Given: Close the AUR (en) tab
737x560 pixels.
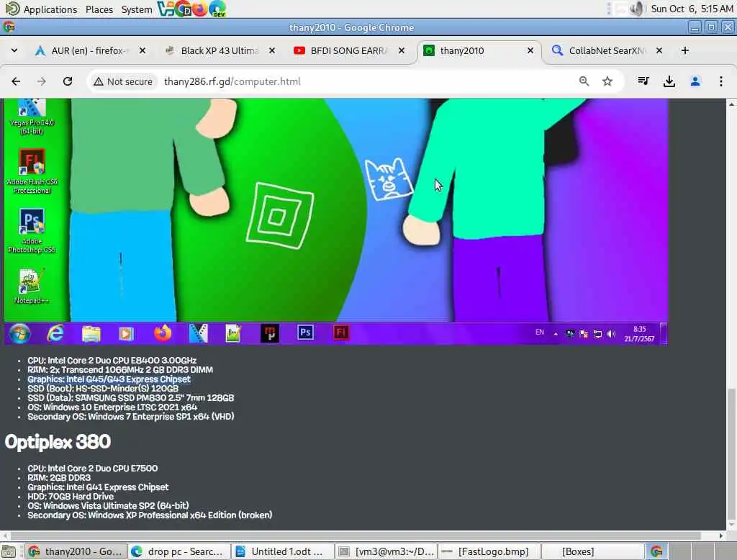Looking at the screenshot, I should click(x=143, y=50).
